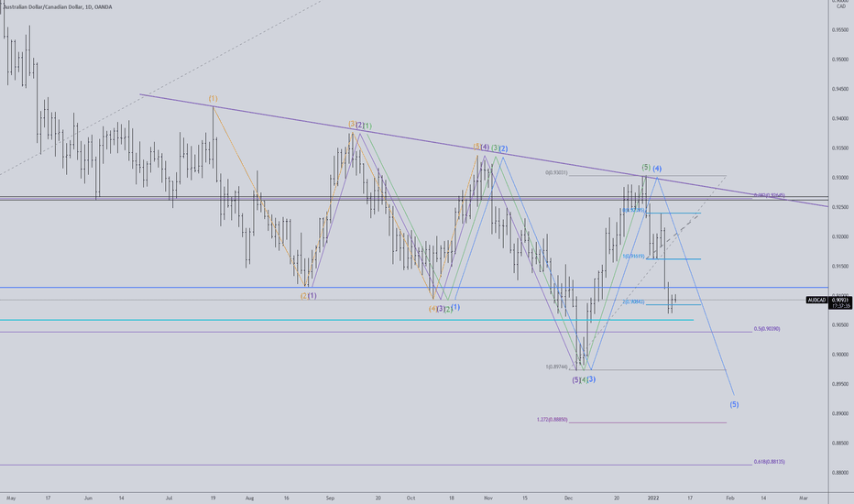Select the blue (1) wave label at October low

click(x=455, y=307)
